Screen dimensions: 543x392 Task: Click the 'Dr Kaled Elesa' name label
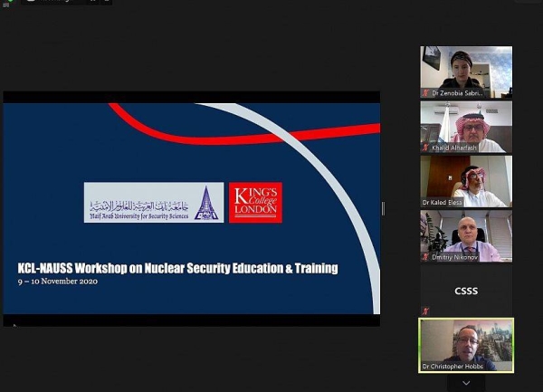pos(443,202)
